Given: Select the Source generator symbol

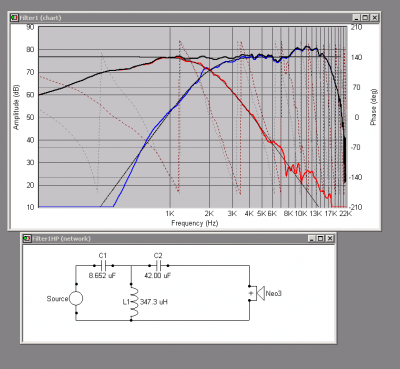Looking at the screenshot, I should tap(76, 298).
